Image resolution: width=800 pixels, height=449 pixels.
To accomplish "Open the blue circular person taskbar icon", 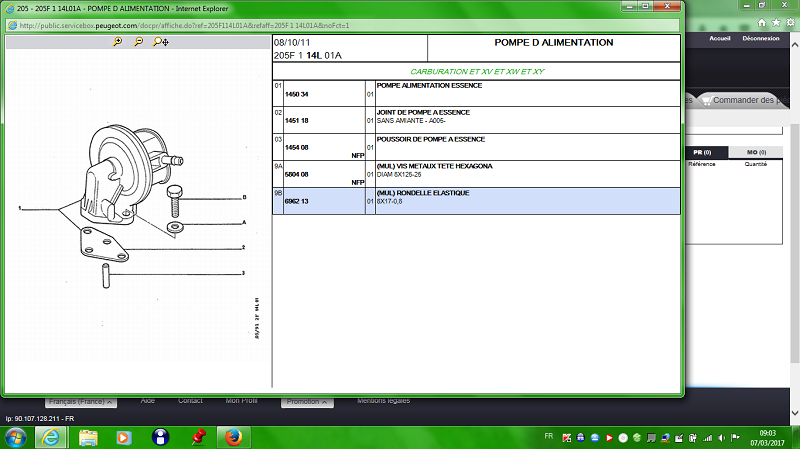I will coord(160,438).
